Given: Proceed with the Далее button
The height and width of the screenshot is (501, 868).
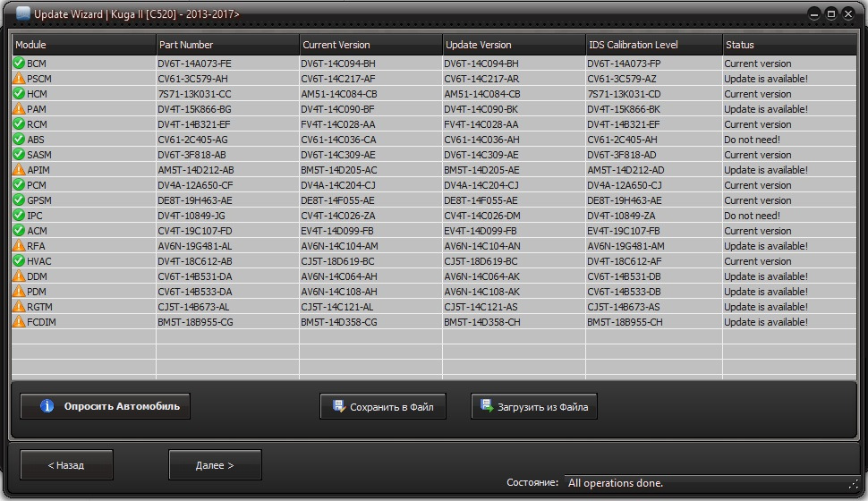Looking at the screenshot, I should pyautogui.click(x=215, y=465).
